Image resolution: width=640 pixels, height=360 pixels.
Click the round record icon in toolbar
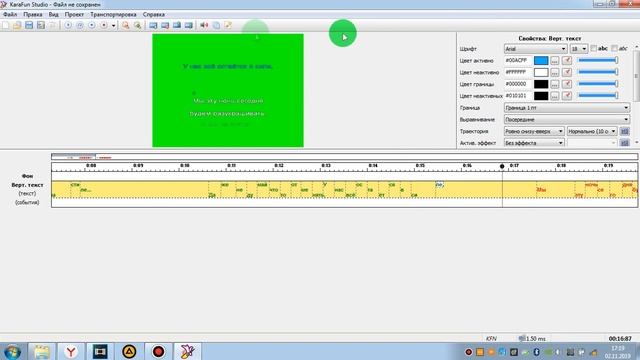[x=104, y=25]
